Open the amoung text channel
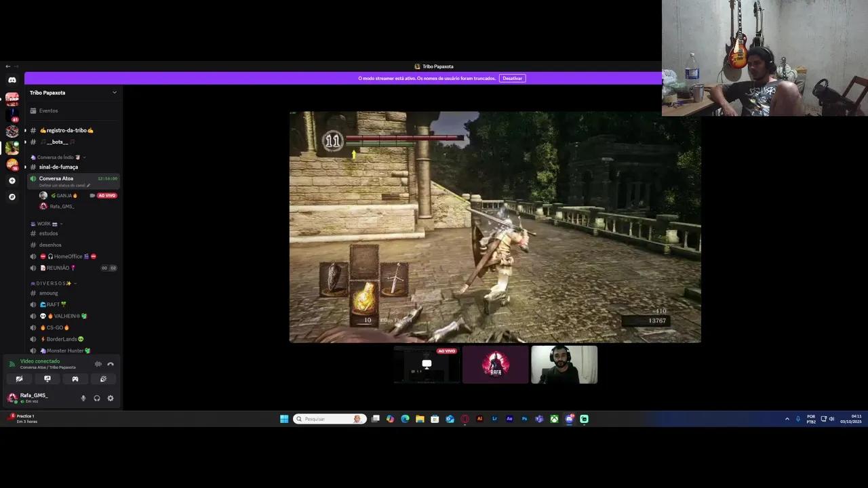Image resolution: width=868 pixels, height=488 pixels. (73, 293)
